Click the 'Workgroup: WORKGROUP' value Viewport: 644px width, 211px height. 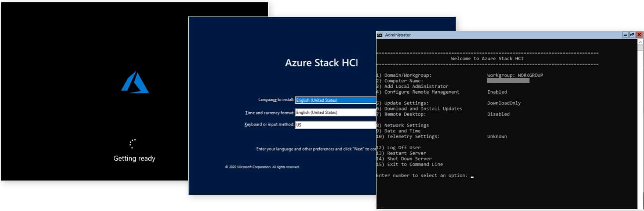515,75
